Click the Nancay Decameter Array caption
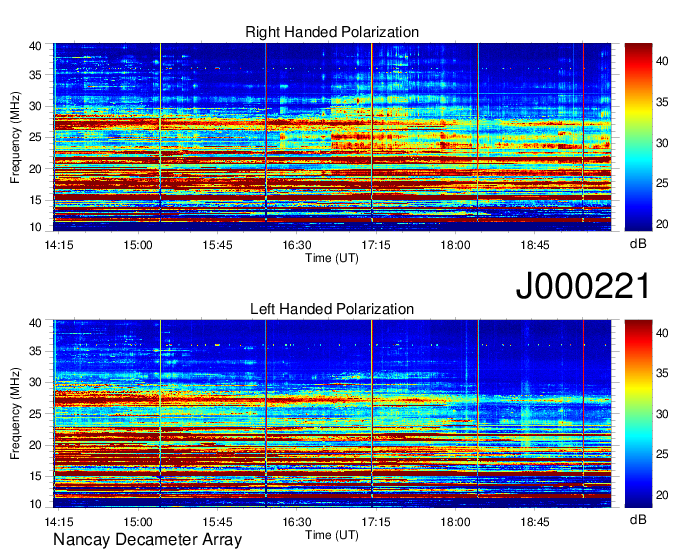The image size is (680, 552). (x=147, y=540)
